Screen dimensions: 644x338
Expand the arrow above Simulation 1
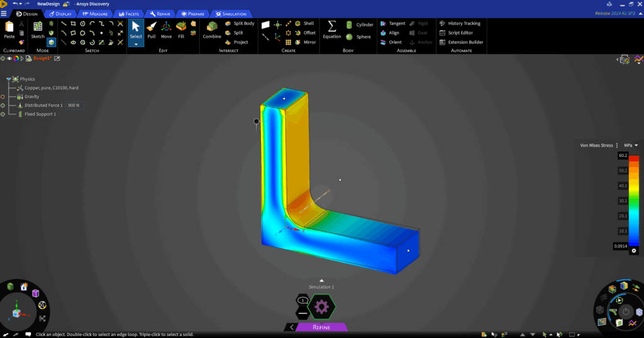(321, 281)
